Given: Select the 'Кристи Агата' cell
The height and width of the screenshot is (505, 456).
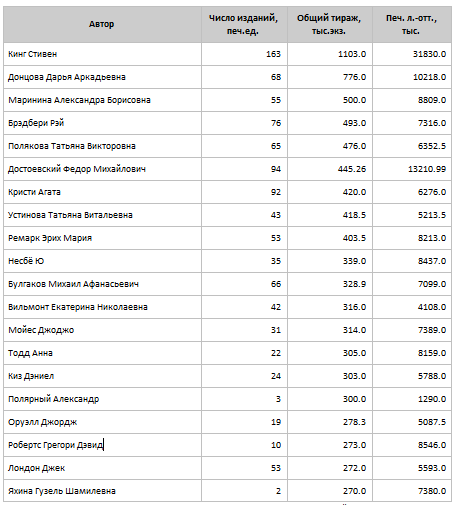Looking at the screenshot, I should [102, 192].
